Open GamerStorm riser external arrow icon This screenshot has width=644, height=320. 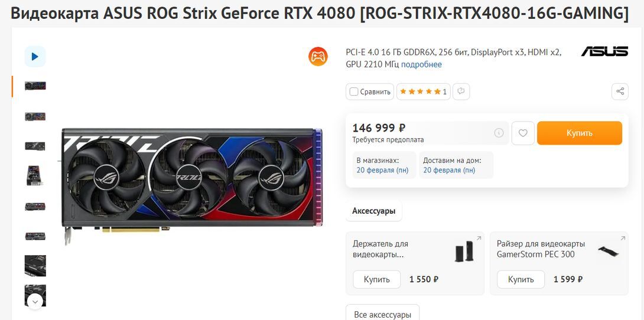click(623, 239)
